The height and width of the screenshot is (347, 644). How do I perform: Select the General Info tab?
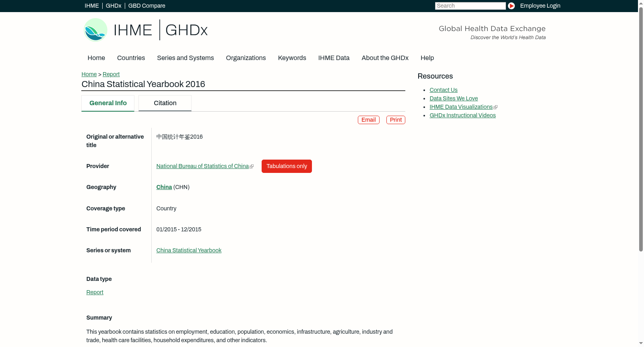point(108,103)
